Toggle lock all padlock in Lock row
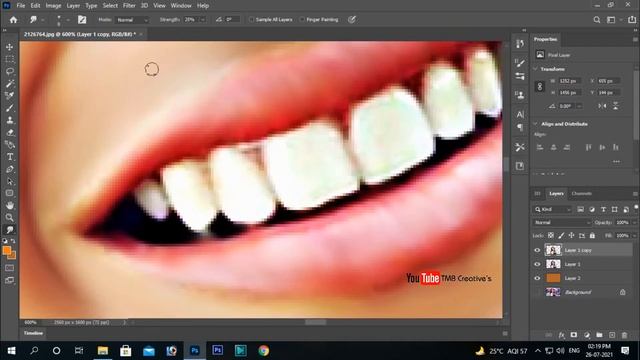The image size is (640, 360). pyautogui.click(x=592, y=236)
